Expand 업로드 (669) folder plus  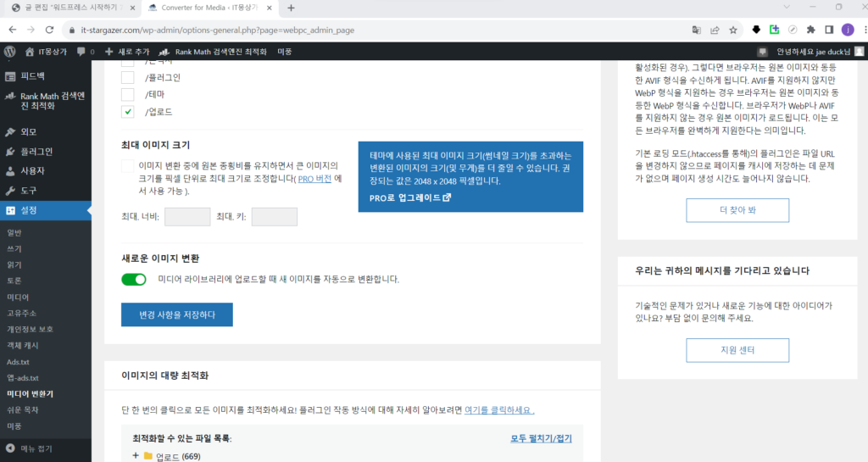click(x=136, y=456)
